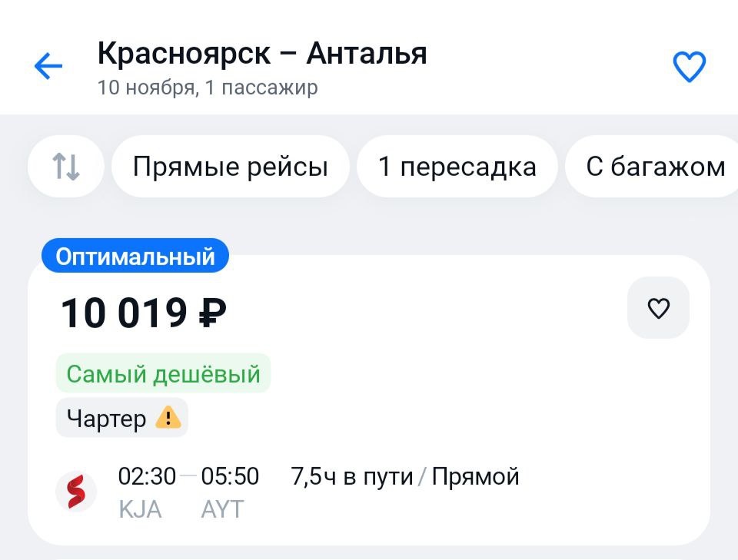The width and height of the screenshot is (738, 560).
Task: Tap the blue back arrow
Action: click(x=48, y=65)
